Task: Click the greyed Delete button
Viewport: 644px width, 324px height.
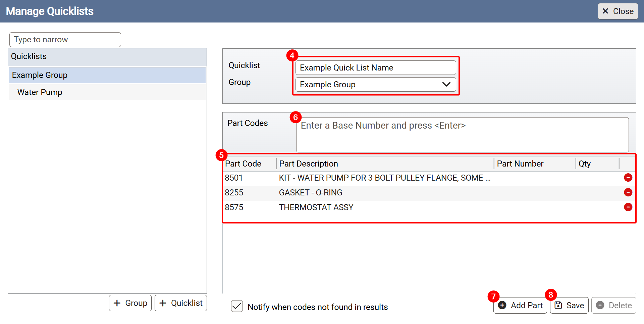Action: click(613, 305)
